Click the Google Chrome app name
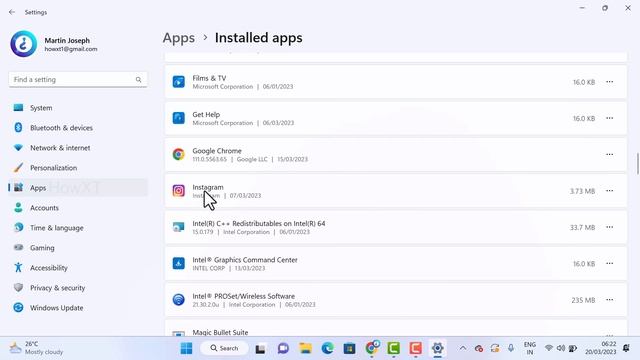 (217, 151)
